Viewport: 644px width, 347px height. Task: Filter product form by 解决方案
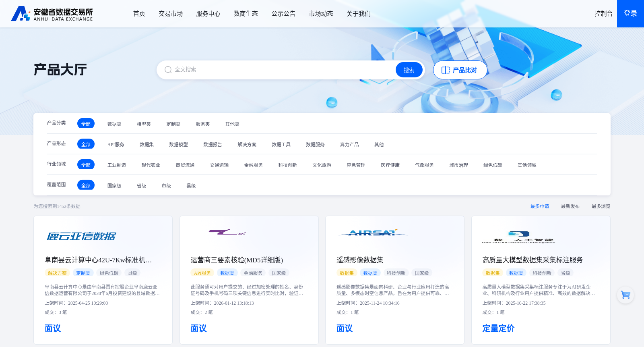[247, 144]
